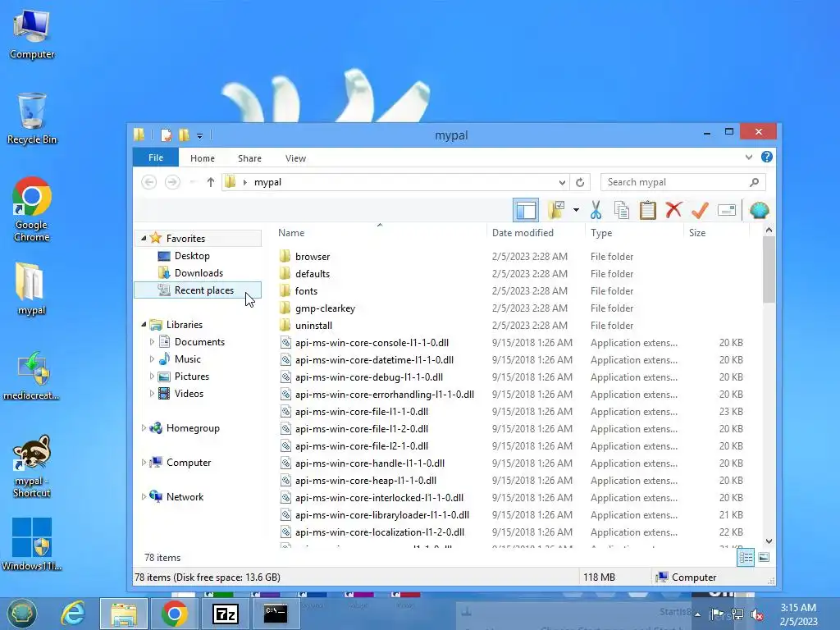Viewport: 840px width, 630px height.
Task: Click the Copy icon in toolbar
Action: click(x=622, y=210)
